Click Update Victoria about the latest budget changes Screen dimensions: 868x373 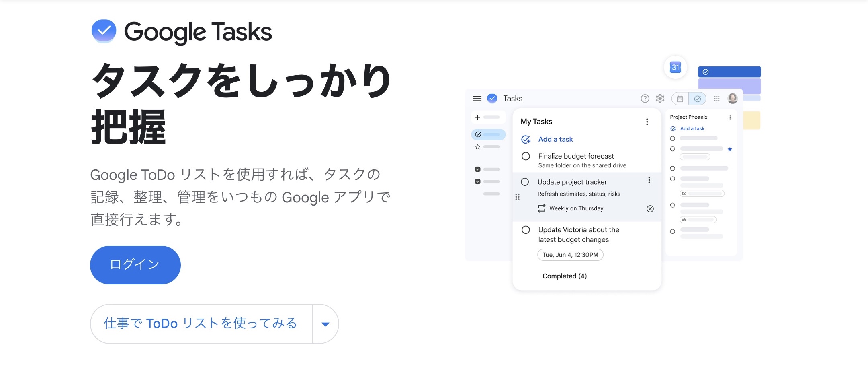coord(579,235)
